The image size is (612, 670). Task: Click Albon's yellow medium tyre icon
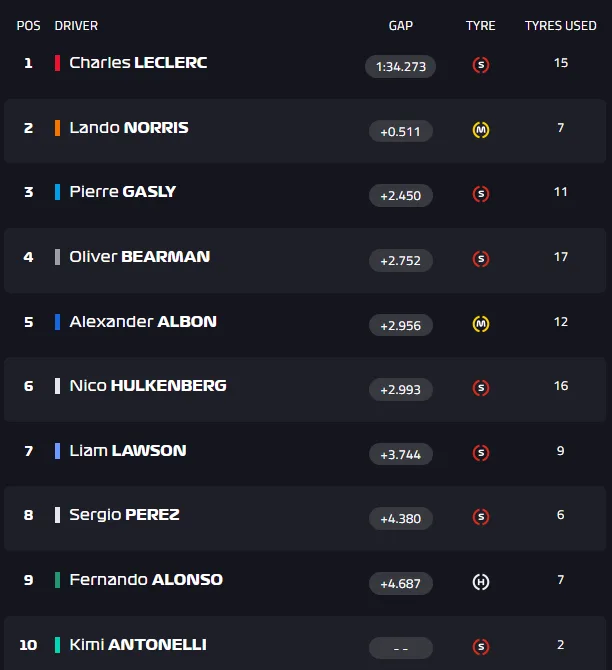480,324
